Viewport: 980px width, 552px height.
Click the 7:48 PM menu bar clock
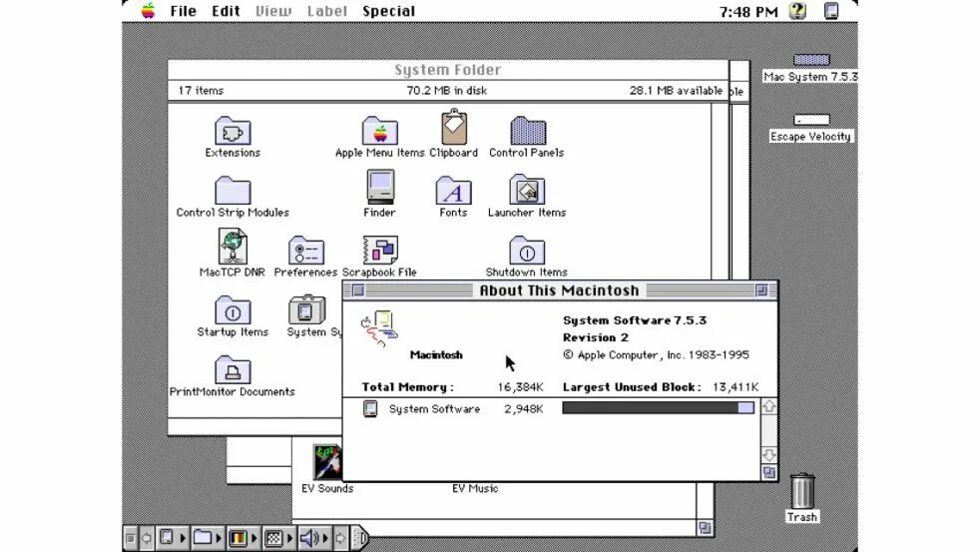[x=748, y=12]
